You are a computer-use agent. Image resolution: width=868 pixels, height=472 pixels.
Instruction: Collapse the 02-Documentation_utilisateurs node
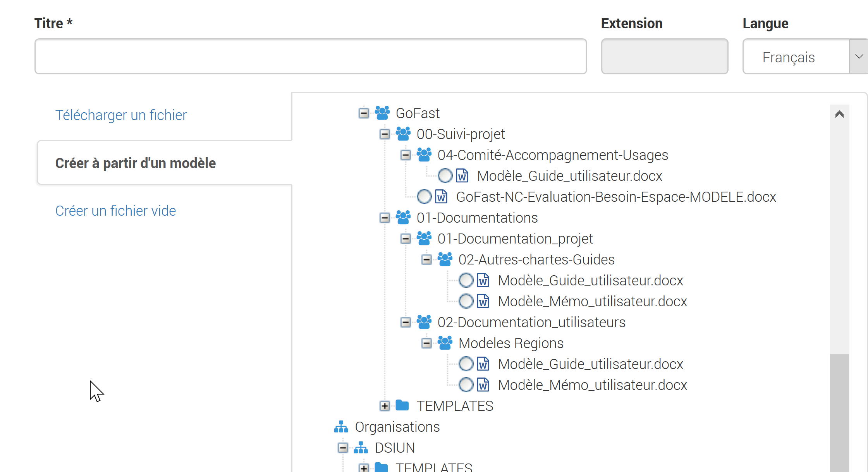pos(406,322)
